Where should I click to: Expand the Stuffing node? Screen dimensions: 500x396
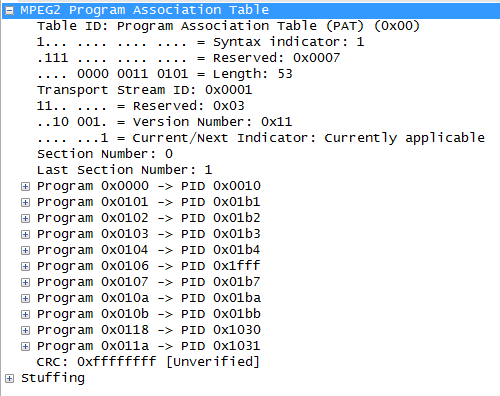coord(9,379)
